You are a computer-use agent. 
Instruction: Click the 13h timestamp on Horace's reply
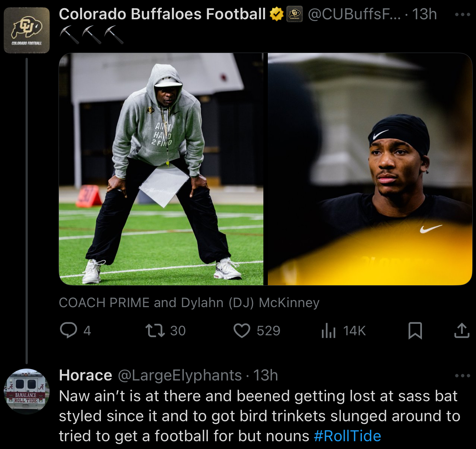[x=266, y=376]
